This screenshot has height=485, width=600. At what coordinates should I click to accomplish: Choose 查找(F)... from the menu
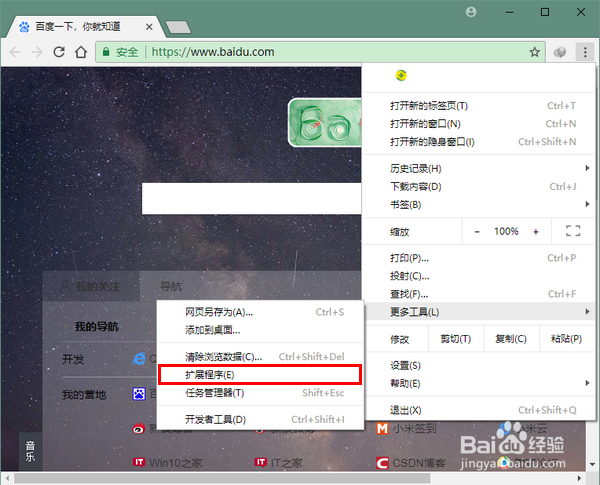(478, 294)
